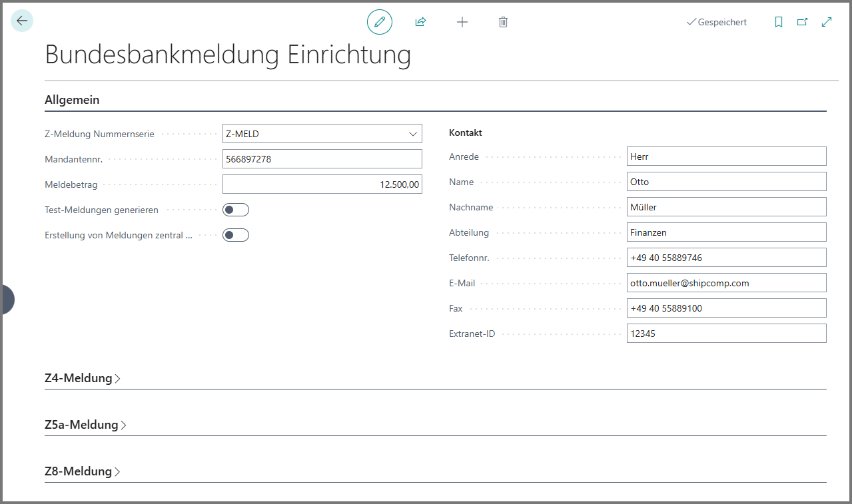Screen dimensions: 852x504
Task: Collapse the Allgemein section header
Action: pyautogui.click(x=72, y=100)
